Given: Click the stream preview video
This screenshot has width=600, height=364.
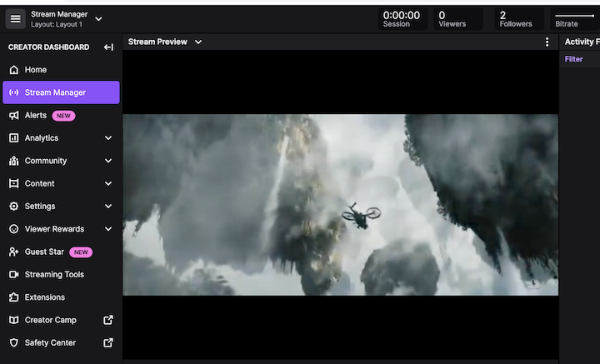Looking at the screenshot, I should click(340, 205).
